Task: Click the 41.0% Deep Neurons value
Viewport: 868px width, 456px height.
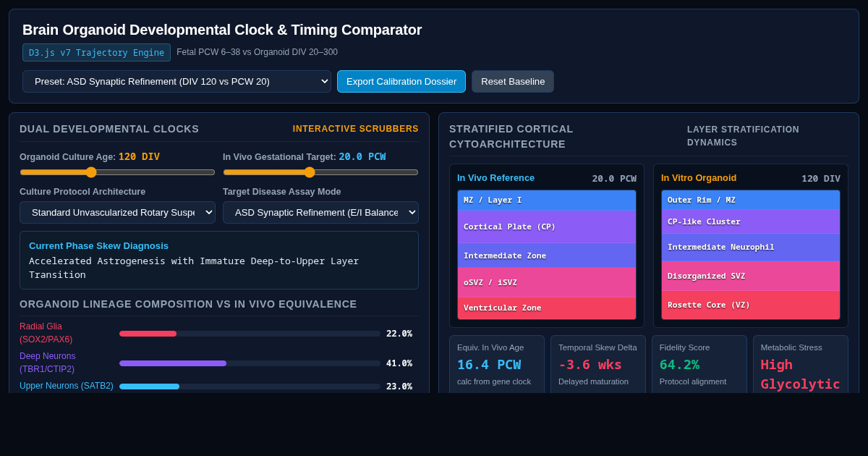Action: click(399, 363)
